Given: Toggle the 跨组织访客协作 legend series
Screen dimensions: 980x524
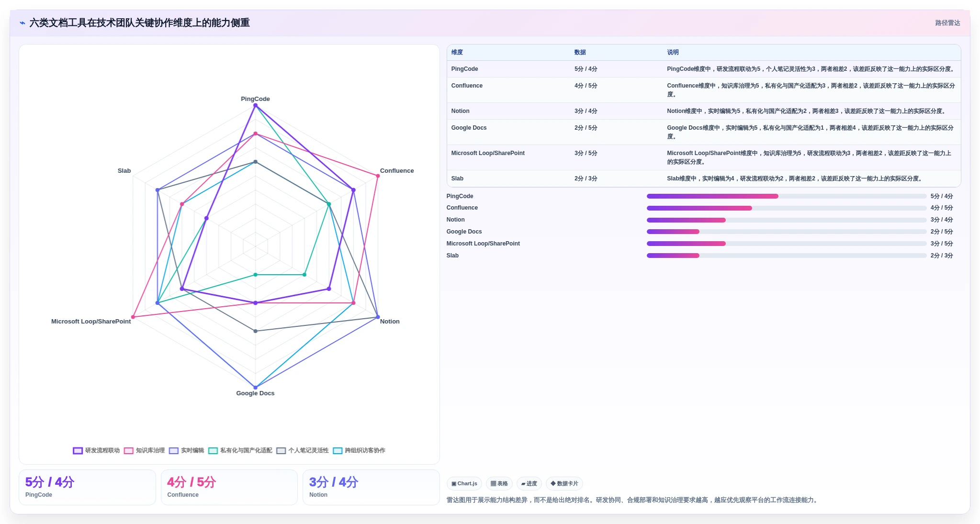Looking at the screenshot, I should [359, 450].
